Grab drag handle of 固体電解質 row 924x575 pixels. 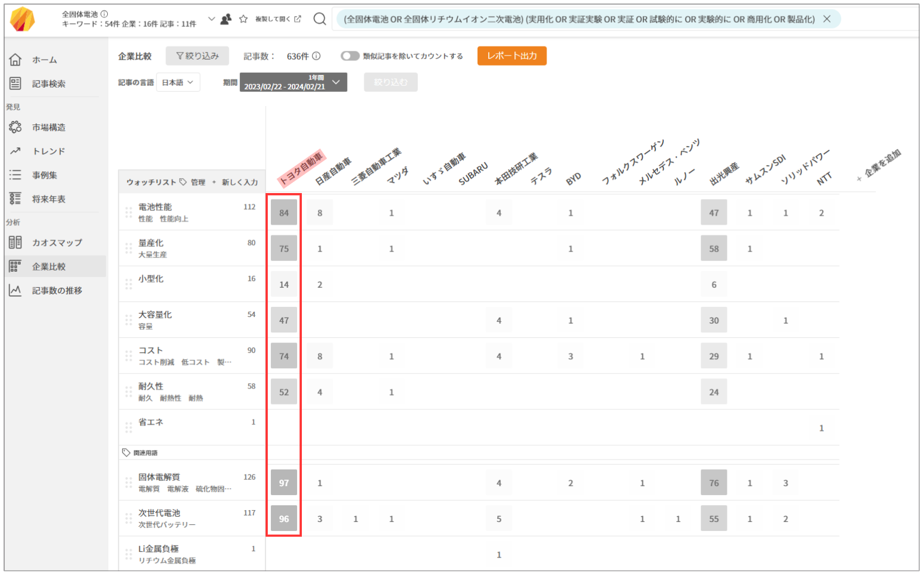pos(129,483)
